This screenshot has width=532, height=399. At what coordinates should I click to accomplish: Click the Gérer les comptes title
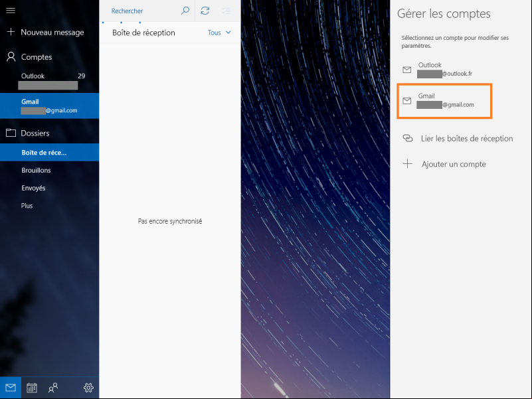pos(444,13)
